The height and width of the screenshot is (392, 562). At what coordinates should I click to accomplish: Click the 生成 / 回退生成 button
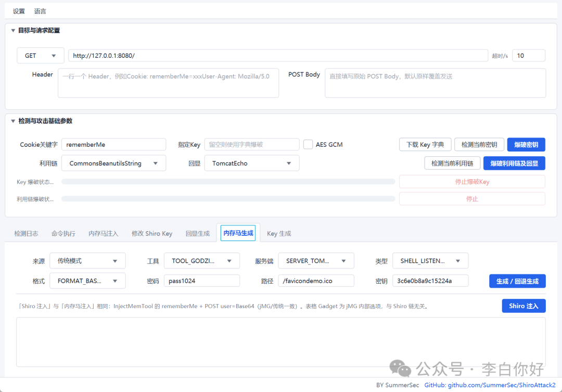(x=517, y=281)
